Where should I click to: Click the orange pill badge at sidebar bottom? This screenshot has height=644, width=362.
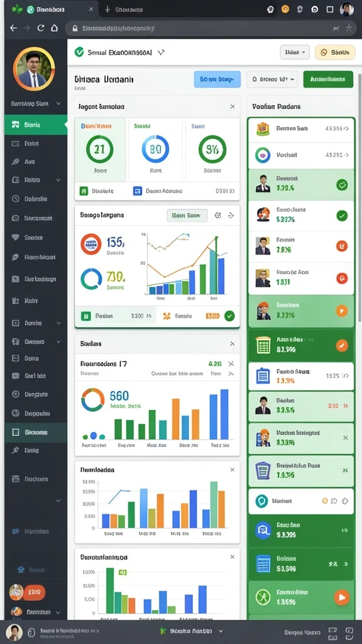(x=34, y=592)
